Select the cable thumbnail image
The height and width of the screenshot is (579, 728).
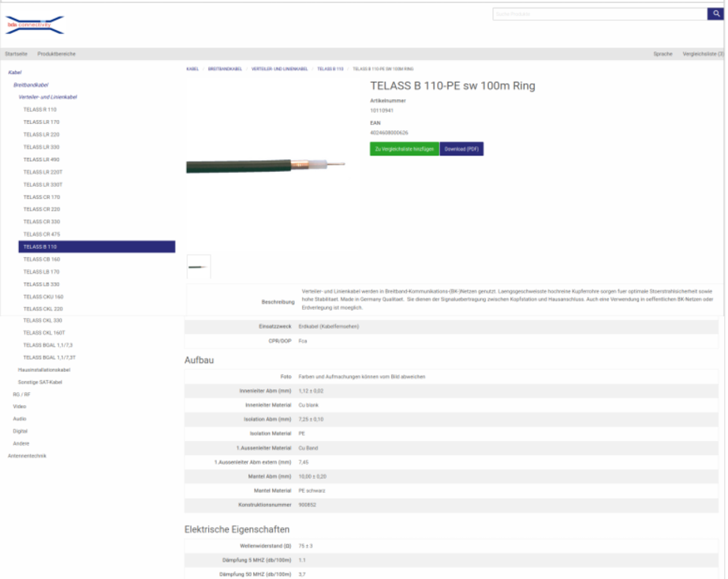tap(199, 267)
